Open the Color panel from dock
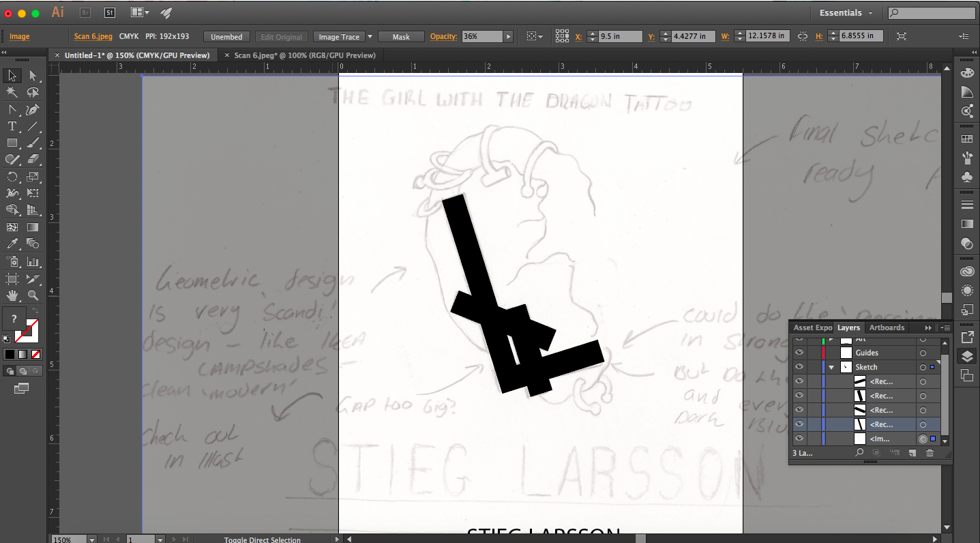Viewport: 980px width, 543px height. [x=967, y=73]
